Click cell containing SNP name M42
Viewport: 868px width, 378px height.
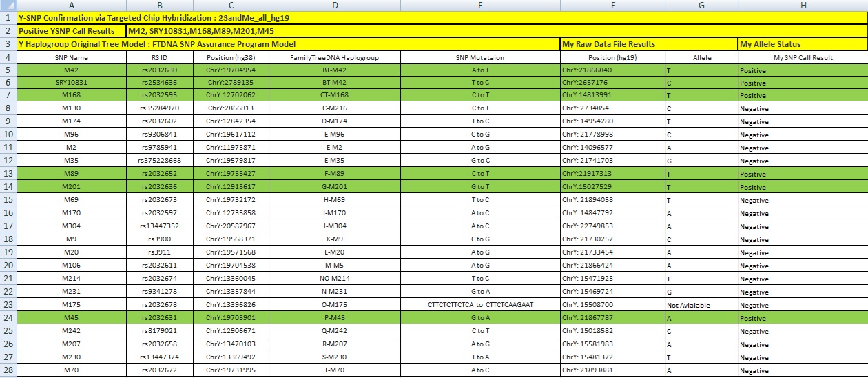72,70
